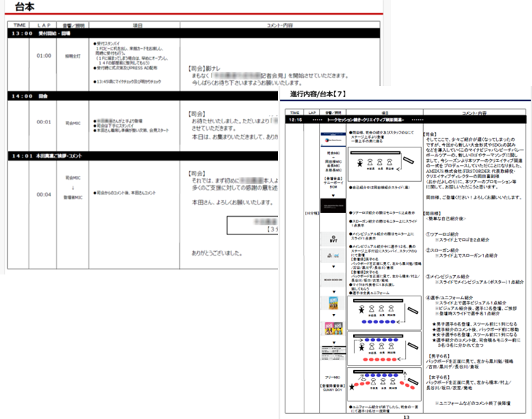Click the ④選手/ユニフォーム紹介 item
This screenshot has height=419, width=532.
pos(450,298)
